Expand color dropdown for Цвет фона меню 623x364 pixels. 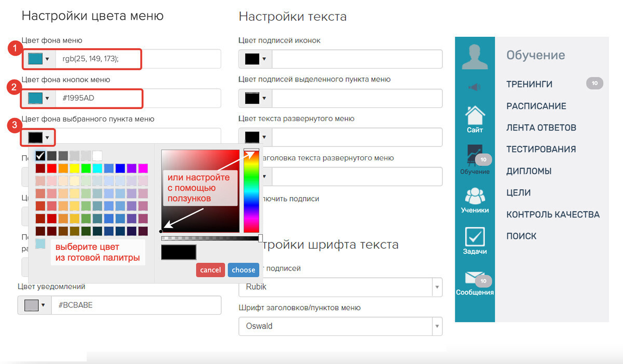pyautogui.click(x=38, y=59)
